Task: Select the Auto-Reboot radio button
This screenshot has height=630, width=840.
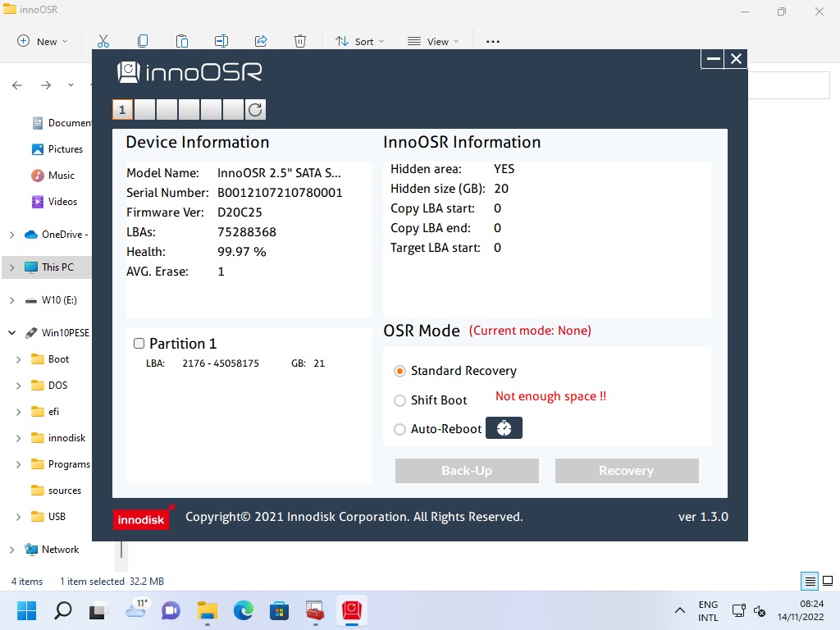Action: 400,429
